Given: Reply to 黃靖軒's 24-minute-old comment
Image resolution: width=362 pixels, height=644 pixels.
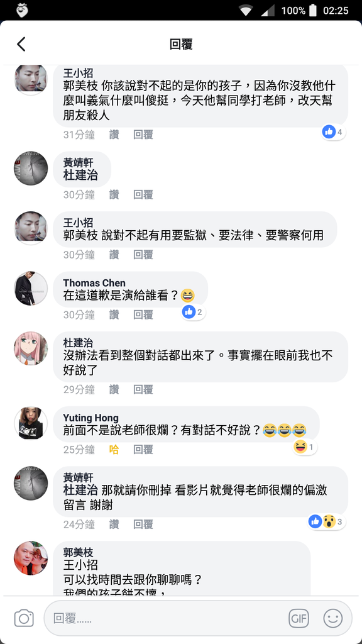Looking at the screenshot, I should click(x=143, y=525).
